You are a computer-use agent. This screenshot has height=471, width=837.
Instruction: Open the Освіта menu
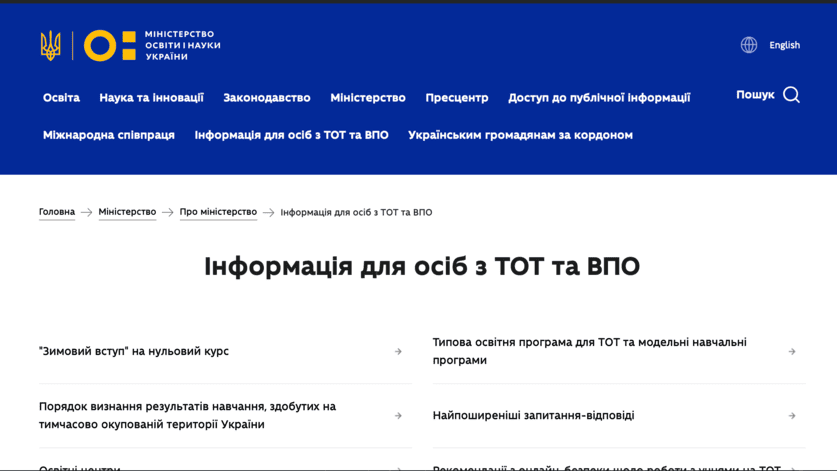(x=61, y=98)
